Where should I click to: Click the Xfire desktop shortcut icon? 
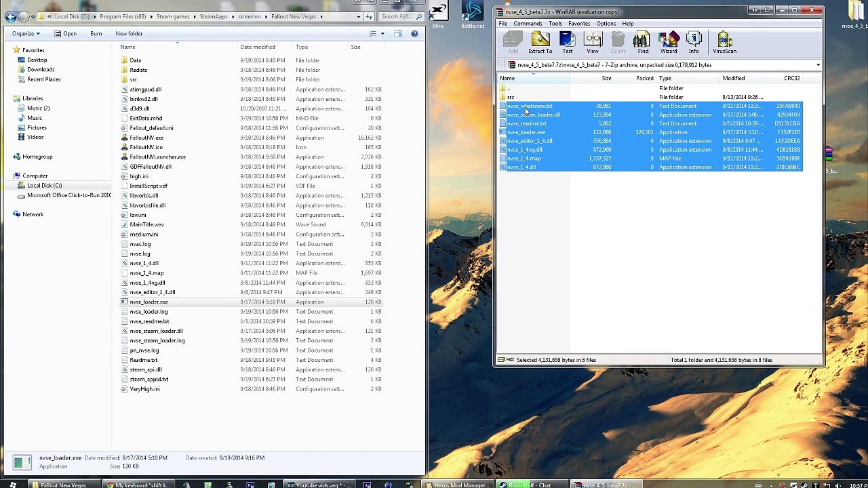click(438, 14)
